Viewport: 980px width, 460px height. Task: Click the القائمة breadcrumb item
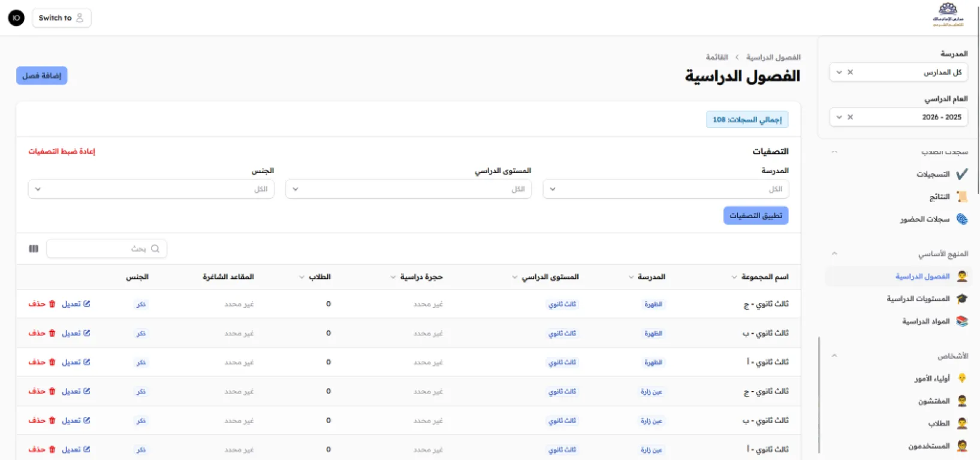[717, 57]
